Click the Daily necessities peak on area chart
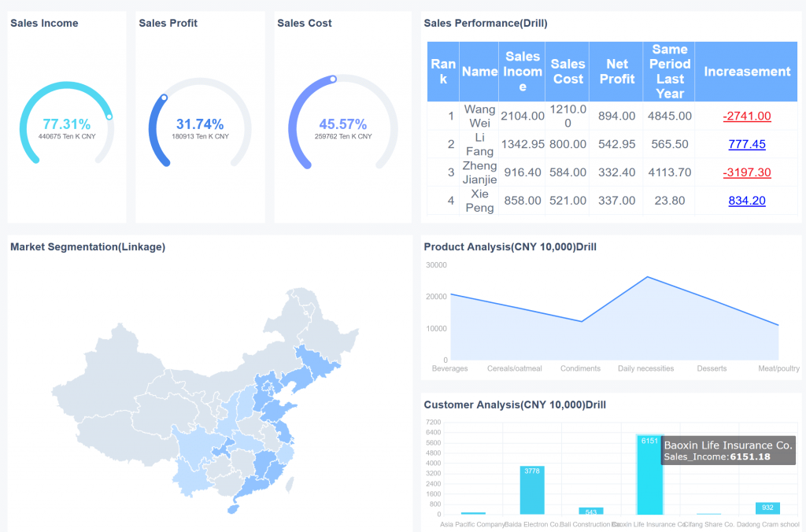 647,277
